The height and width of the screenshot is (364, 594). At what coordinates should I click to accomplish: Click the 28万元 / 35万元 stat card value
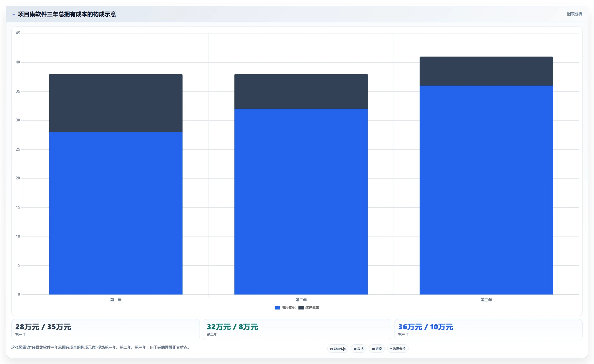[43, 327]
